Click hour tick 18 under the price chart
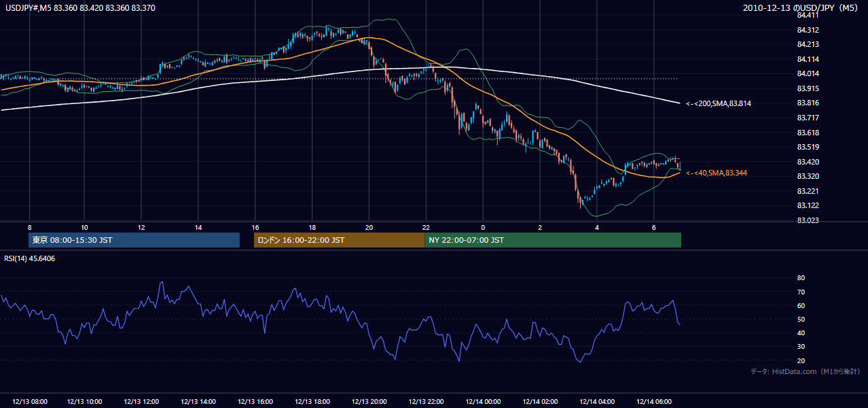This screenshot has width=868, height=408. pyautogui.click(x=312, y=227)
